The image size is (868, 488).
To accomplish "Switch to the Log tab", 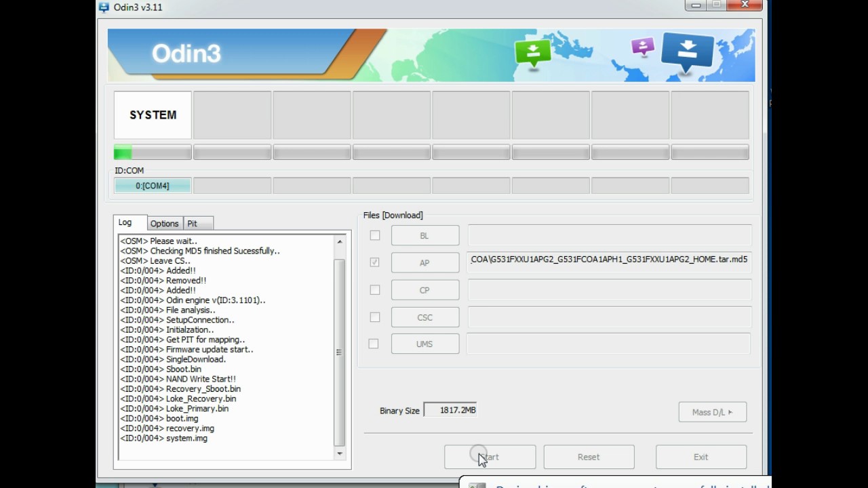I will pos(130,222).
